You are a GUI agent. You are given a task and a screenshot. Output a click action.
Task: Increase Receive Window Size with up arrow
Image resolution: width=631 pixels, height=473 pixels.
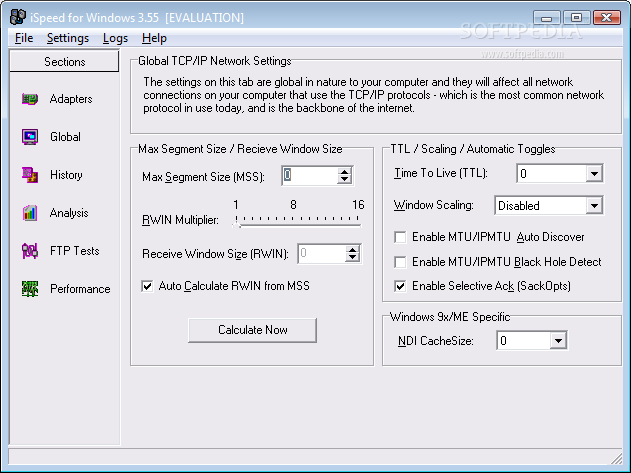(x=353, y=250)
